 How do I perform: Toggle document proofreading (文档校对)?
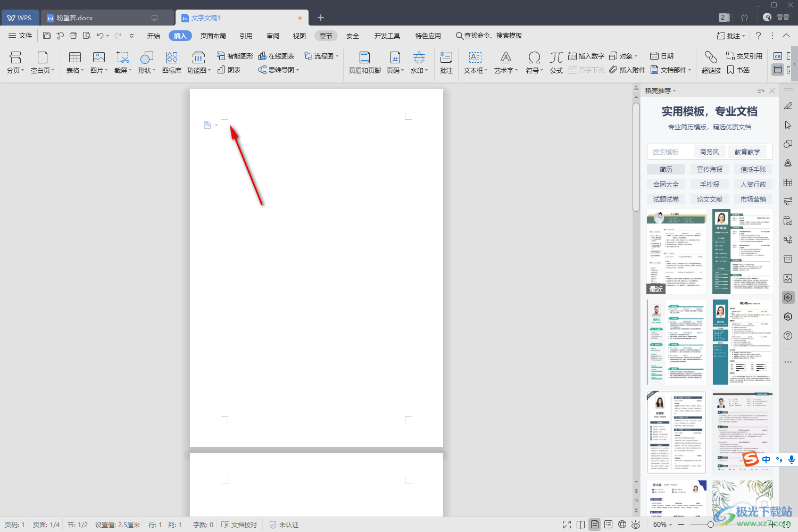tap(239, 525)
